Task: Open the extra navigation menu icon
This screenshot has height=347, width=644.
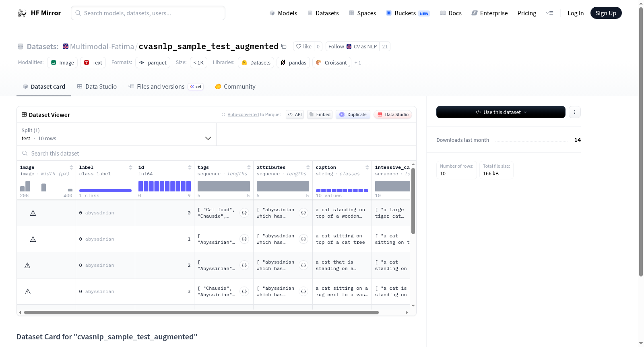Action: coord(549,13)
